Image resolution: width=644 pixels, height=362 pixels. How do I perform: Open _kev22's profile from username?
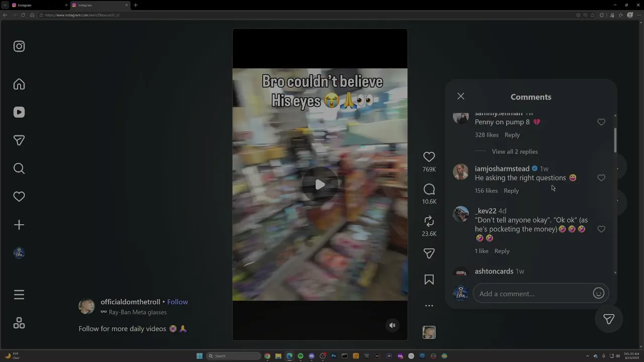coord(486,211)
